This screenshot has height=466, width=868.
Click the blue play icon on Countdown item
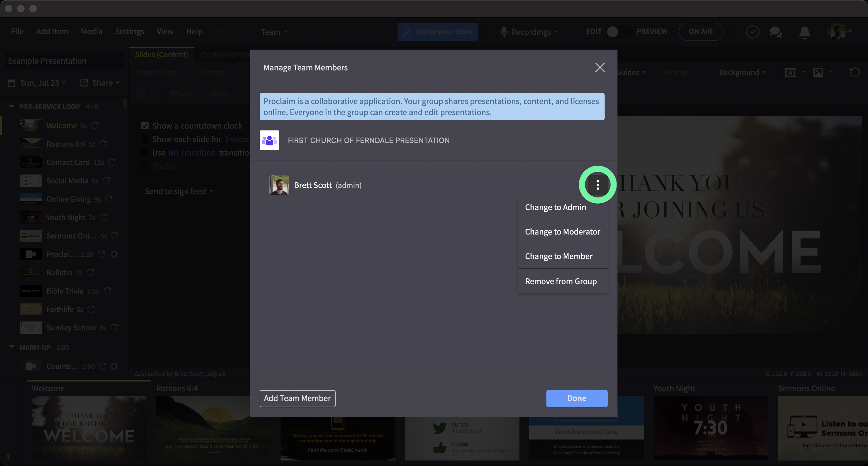pos(114,366)
